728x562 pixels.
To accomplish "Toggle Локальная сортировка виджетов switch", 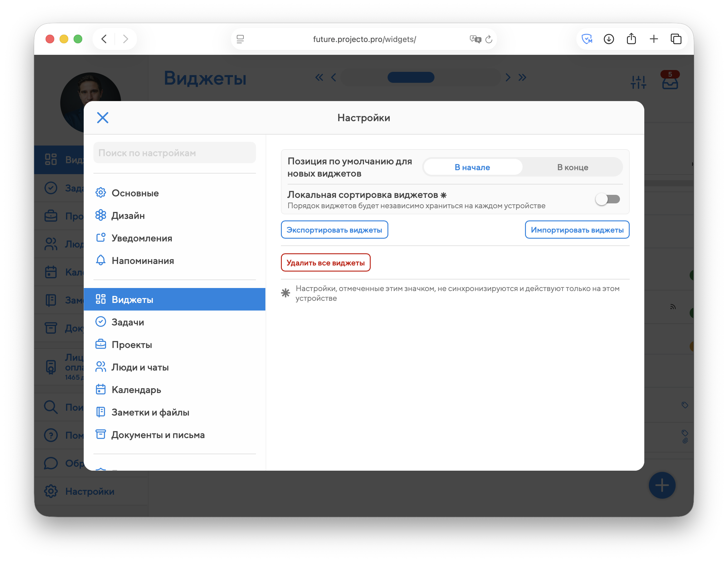I will pos(607,199).
